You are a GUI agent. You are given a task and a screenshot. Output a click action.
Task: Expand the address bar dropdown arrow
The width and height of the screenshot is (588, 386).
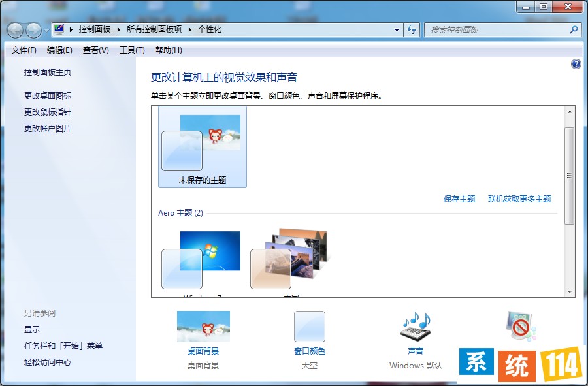397,30
